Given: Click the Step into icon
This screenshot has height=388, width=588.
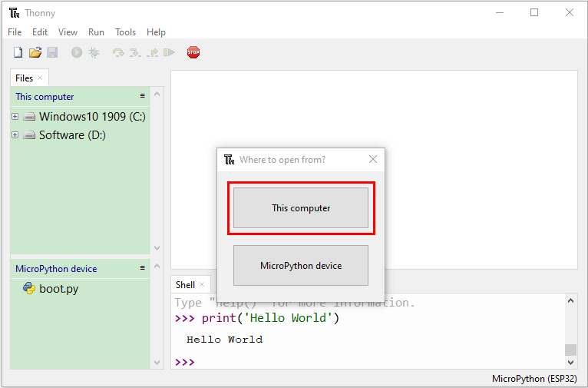Looking at the screenshot, I should coord(135,52).
